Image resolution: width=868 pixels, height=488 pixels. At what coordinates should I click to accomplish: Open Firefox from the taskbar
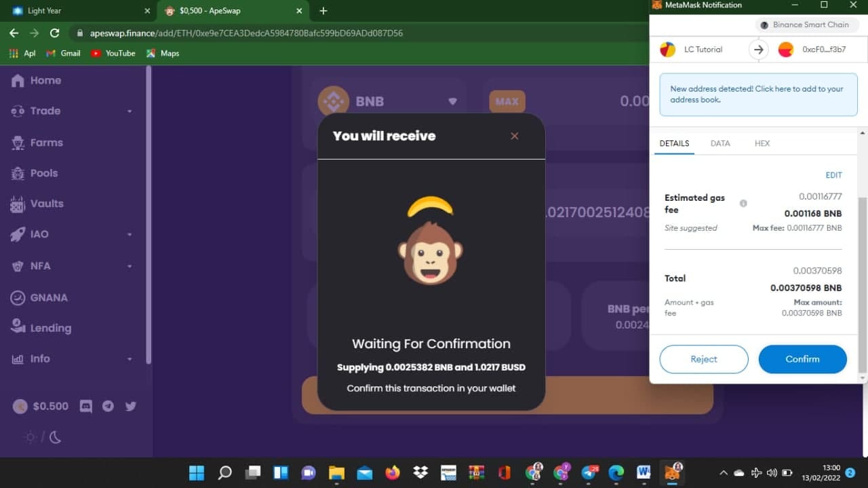(393, 472)
